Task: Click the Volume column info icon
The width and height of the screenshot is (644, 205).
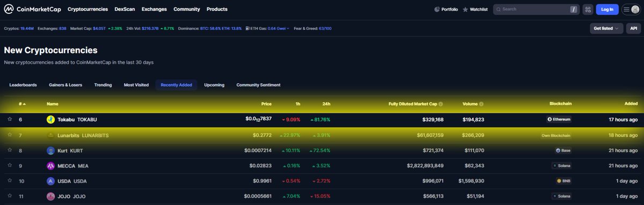Action: (481, 104)
